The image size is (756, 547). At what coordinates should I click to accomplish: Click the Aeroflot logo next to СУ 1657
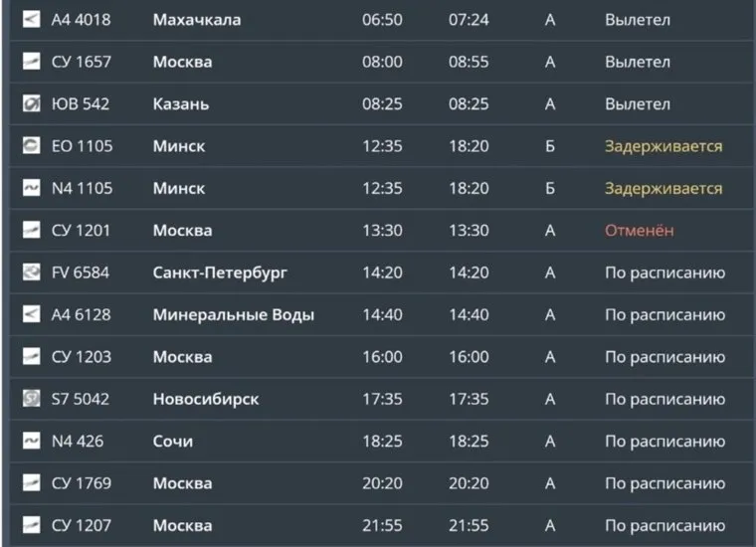(x=31, y=62)
